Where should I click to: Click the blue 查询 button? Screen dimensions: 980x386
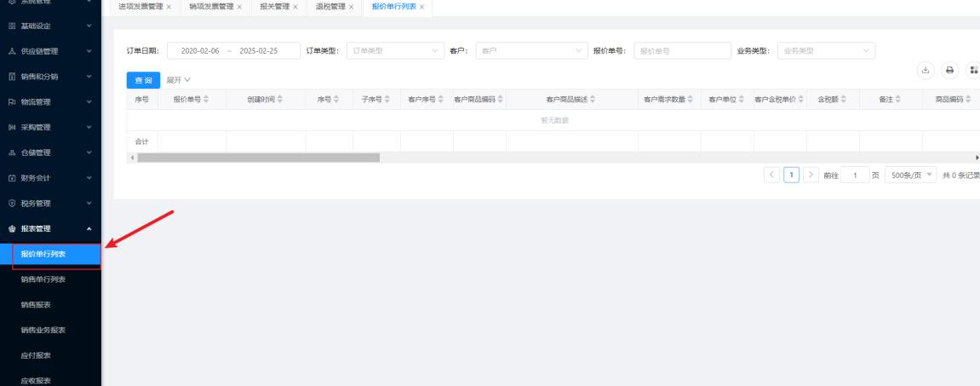point(142,80)
